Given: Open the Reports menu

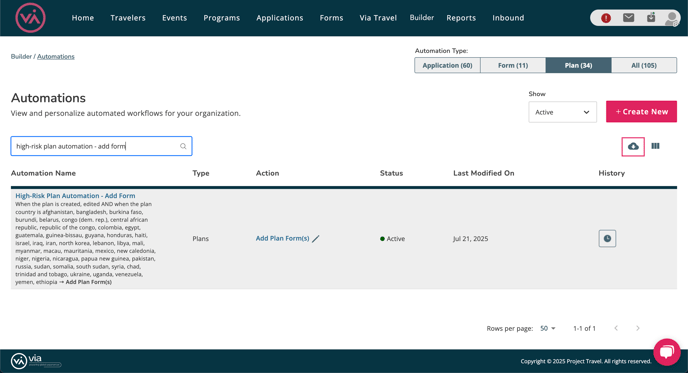Looking at the screenshot, I should 461,18.
